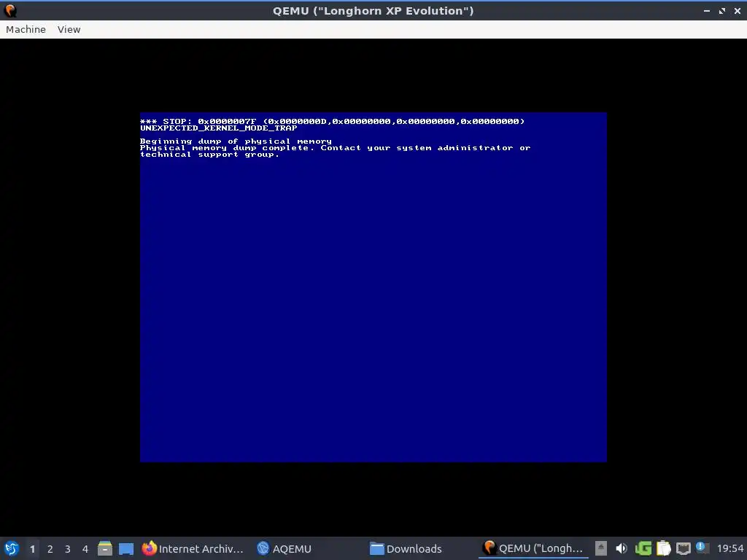Switch to workspace 1
Viewport: 747px width, 560px height.
[x=32, y=549]
